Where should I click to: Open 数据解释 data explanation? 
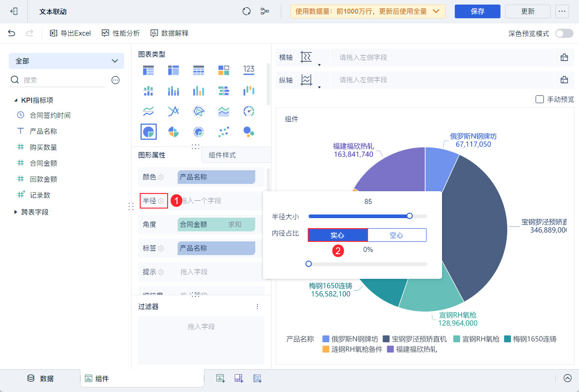[169, 33]
